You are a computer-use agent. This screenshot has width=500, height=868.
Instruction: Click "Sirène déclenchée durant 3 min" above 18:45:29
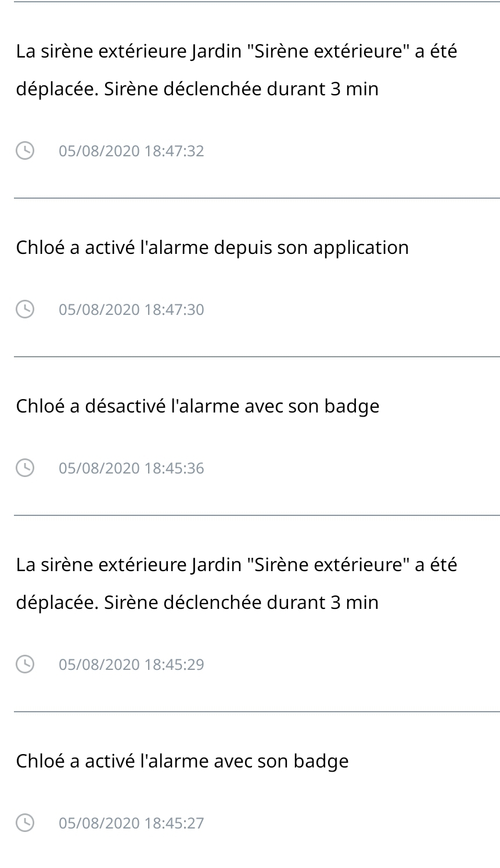(x=241, y=602)
